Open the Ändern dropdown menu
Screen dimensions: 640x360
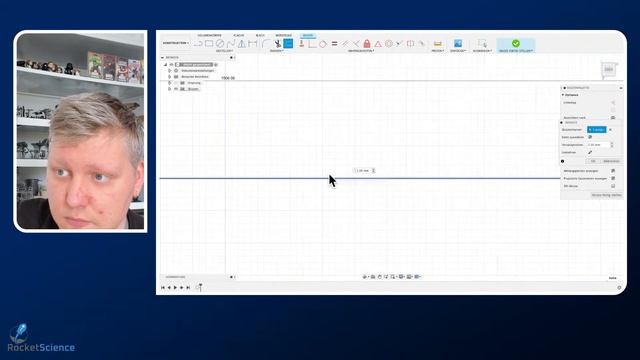(x=277, y=51)
